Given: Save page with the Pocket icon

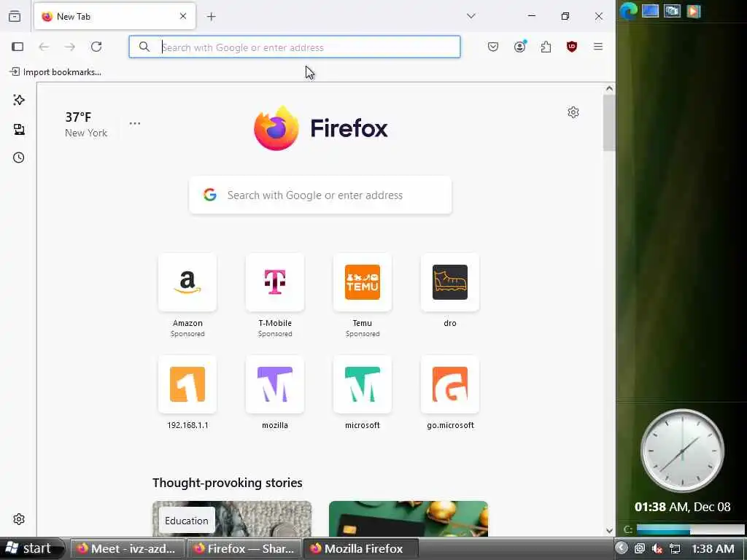Looking at the screenshot, I should click(493, 47).
